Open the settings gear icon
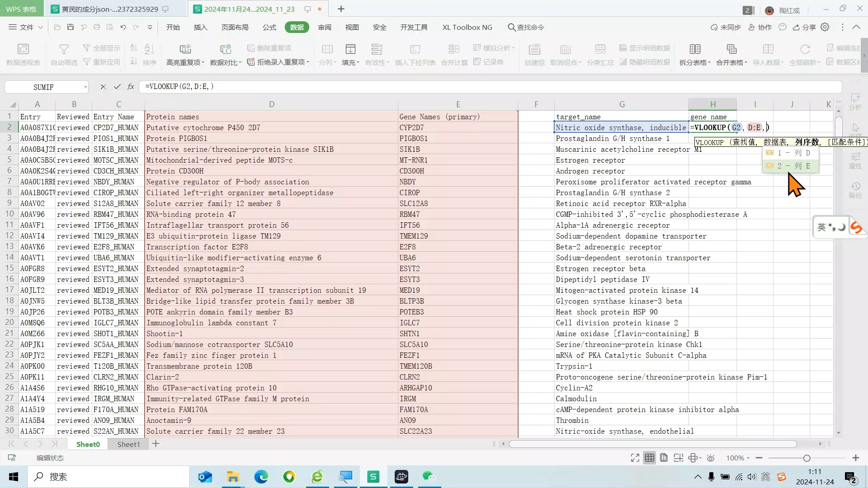The image size is (868, 488). (x=825, y=27)
